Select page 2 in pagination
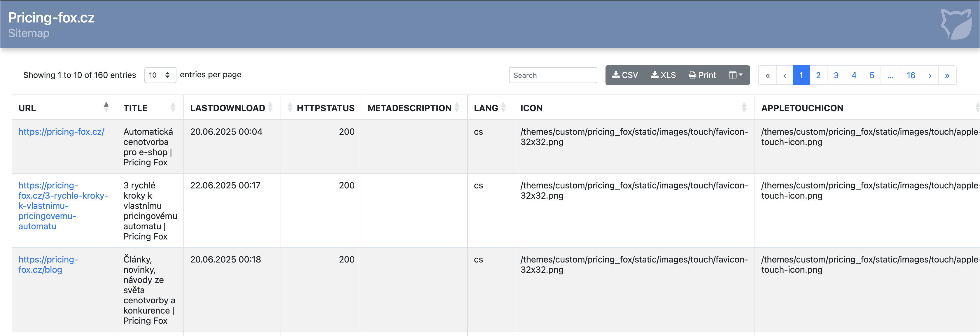Screen dimensions: 980x336 click(818, 75)
